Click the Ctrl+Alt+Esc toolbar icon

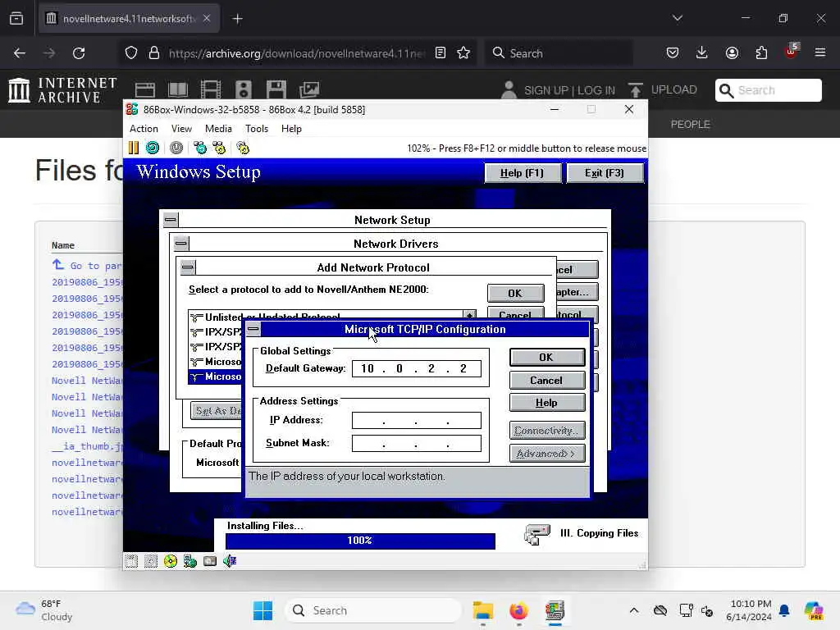(219, 148)
